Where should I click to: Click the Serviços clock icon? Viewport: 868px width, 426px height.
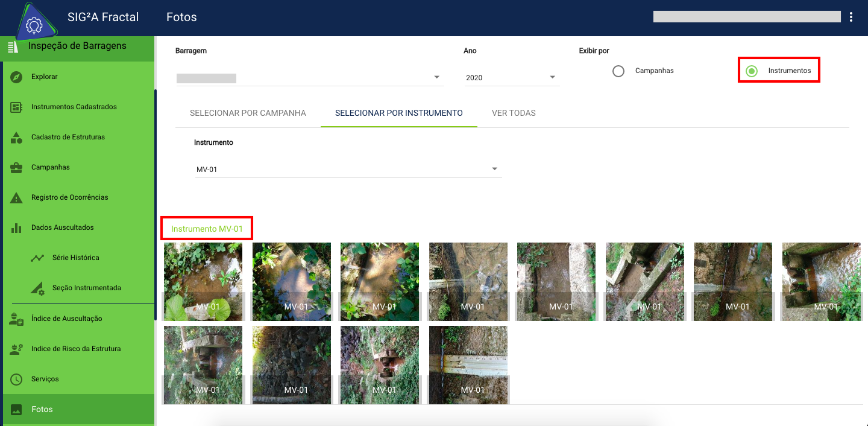[x=16, y=379]
